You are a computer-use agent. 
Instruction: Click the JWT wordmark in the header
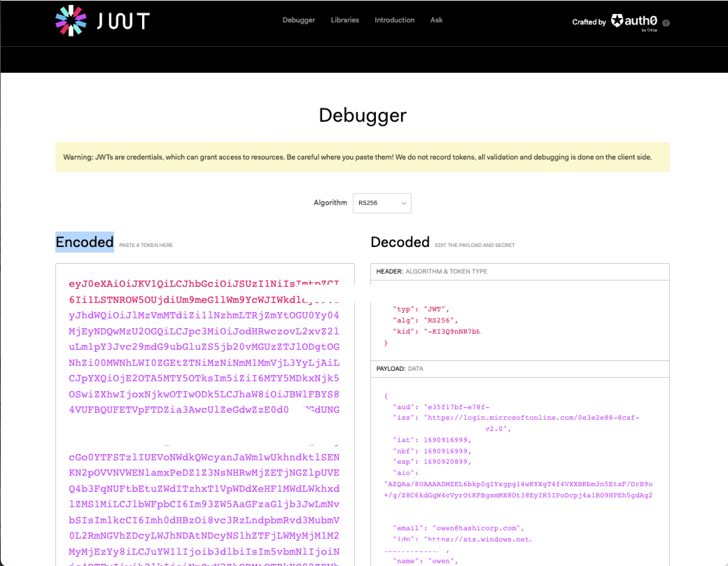(123, 21)
